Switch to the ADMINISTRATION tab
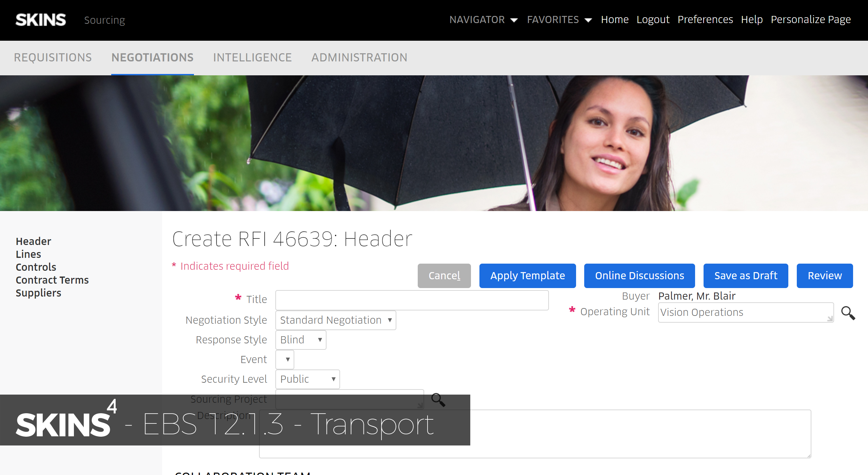Screen dimensions: 868x475 (359, 57)
